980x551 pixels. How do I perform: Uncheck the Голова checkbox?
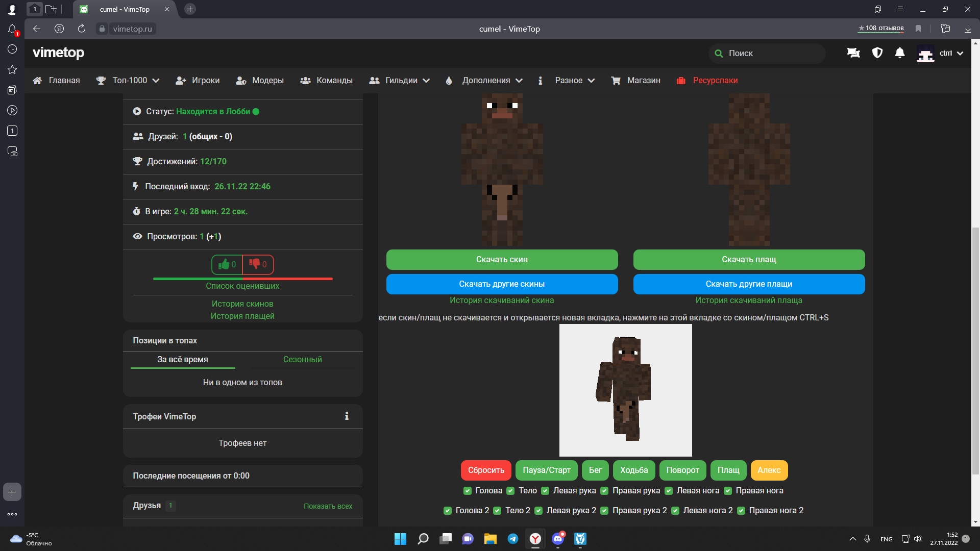468,491
